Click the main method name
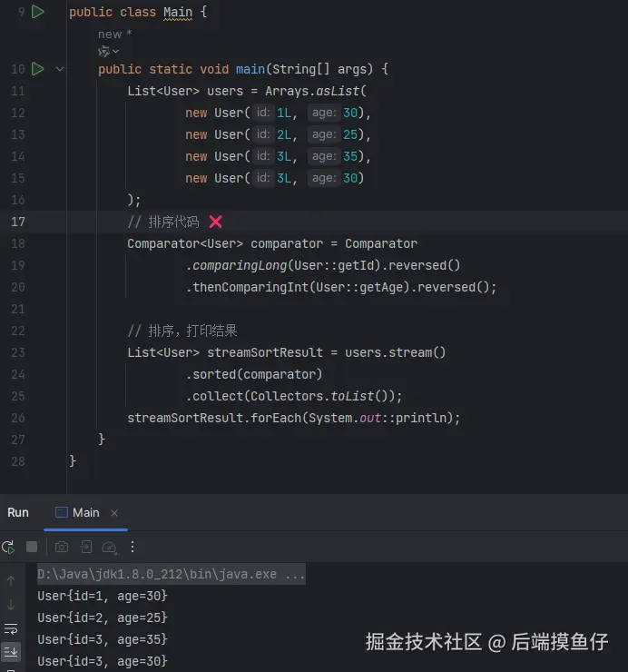The width and height of the screenshot is (628, 672). 250,69
